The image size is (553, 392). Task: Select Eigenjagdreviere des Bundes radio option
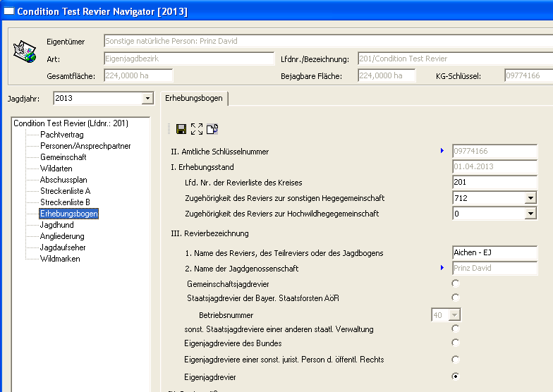click(x=455, y=343)
